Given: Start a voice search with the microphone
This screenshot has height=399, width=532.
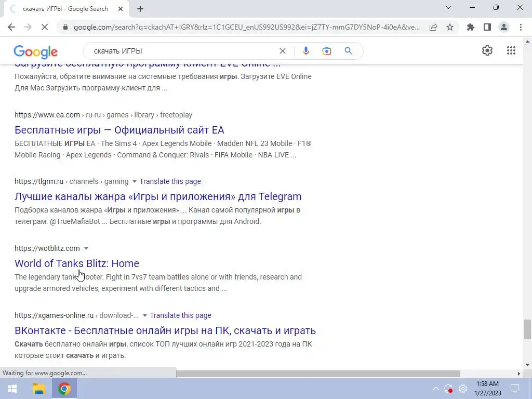Looking at the screenshot, I should (x=305, y=51).
